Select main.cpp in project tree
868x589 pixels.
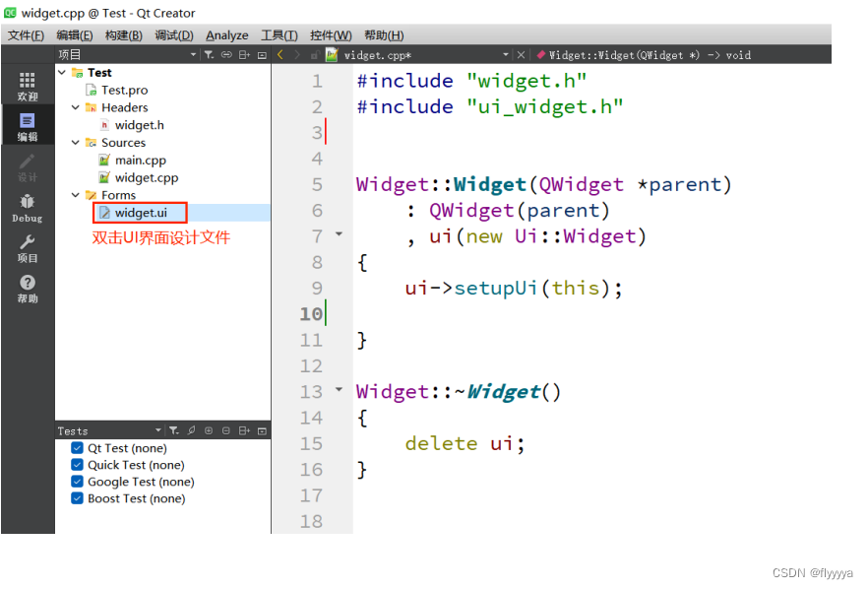[x=141, y=161]
